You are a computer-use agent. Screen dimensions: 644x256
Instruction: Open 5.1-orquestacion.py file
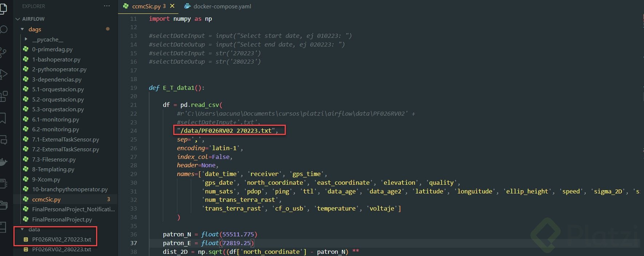58,89
